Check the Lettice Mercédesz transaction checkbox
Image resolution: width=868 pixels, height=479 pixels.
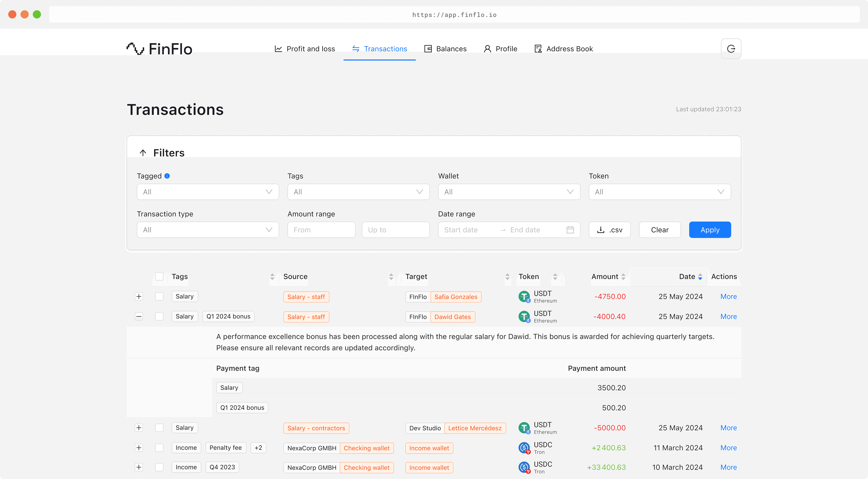pos(159,428)
